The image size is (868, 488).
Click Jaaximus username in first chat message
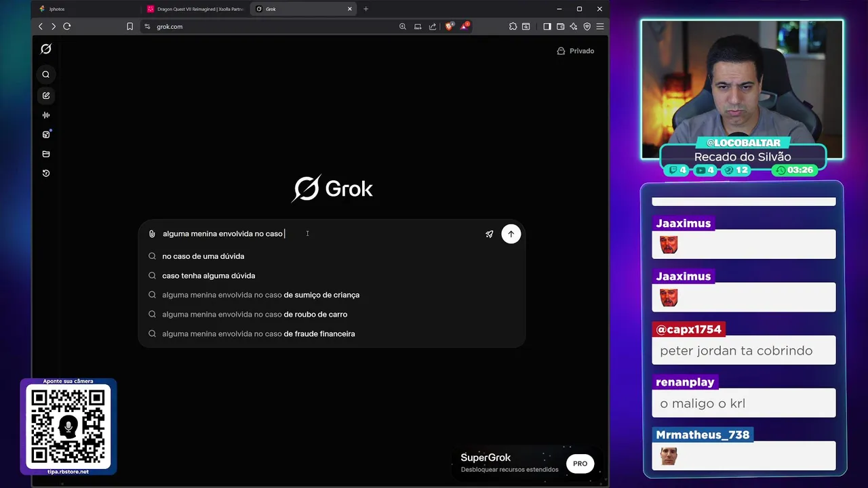(x=683, y=224)
